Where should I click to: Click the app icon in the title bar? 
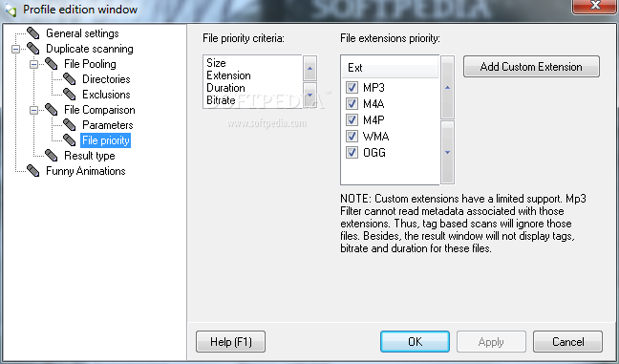11,10
